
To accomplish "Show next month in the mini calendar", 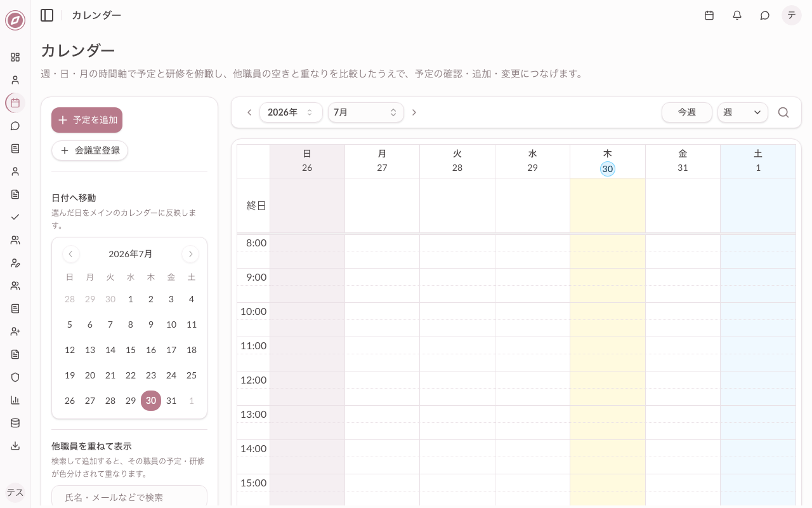I will (x=190, y=254).
